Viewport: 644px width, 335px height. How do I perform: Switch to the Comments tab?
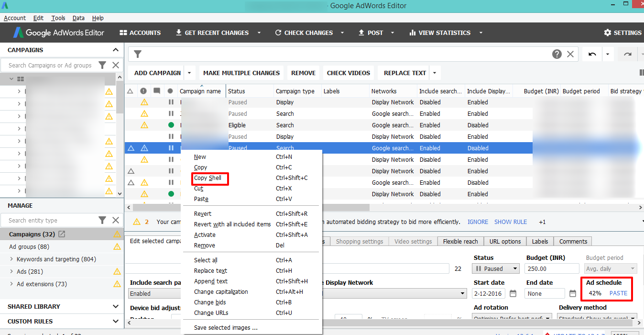[x=573, y=241]
